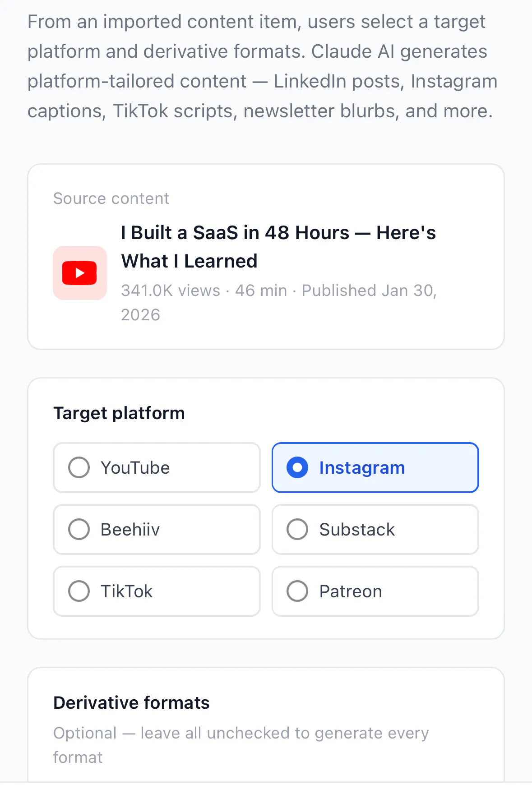Screen dimensions: 532x785
Task: Choose the Patreon radio circle
Action: coord(297,591)
